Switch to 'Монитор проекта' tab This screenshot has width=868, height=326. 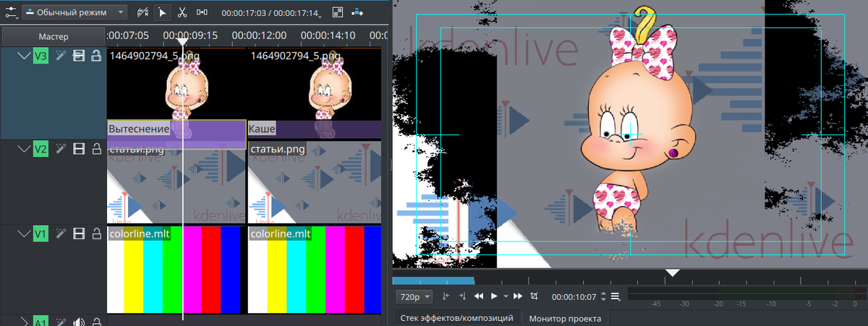click(x=566, y=318)
